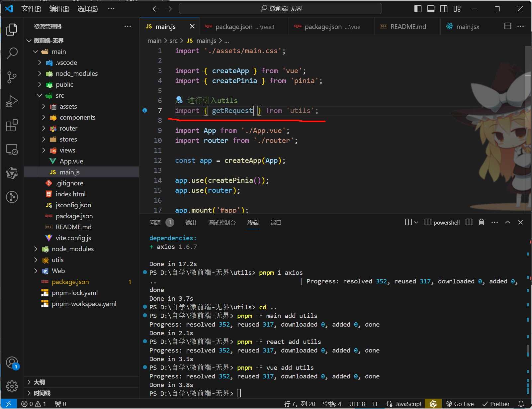This screenshot has height=409, width=532.
Task: Switch to the 输出 panel tab
Action: click(x=191, y=222)
